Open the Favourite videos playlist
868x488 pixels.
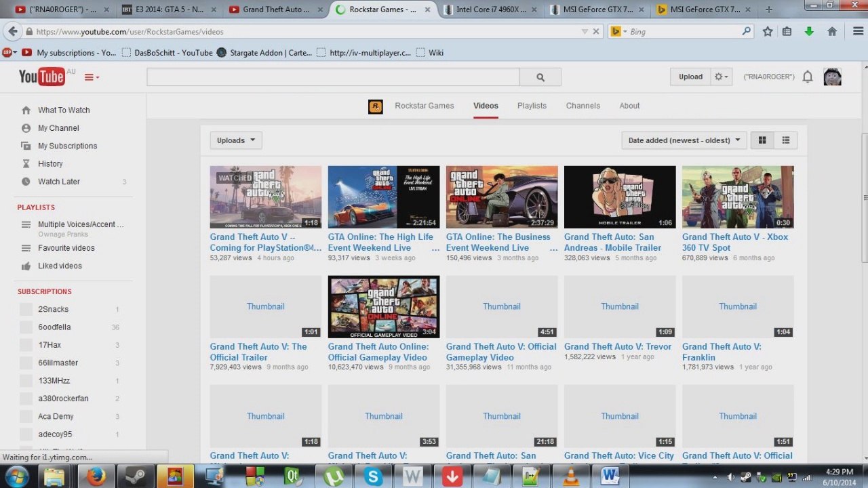click(66, 248)
